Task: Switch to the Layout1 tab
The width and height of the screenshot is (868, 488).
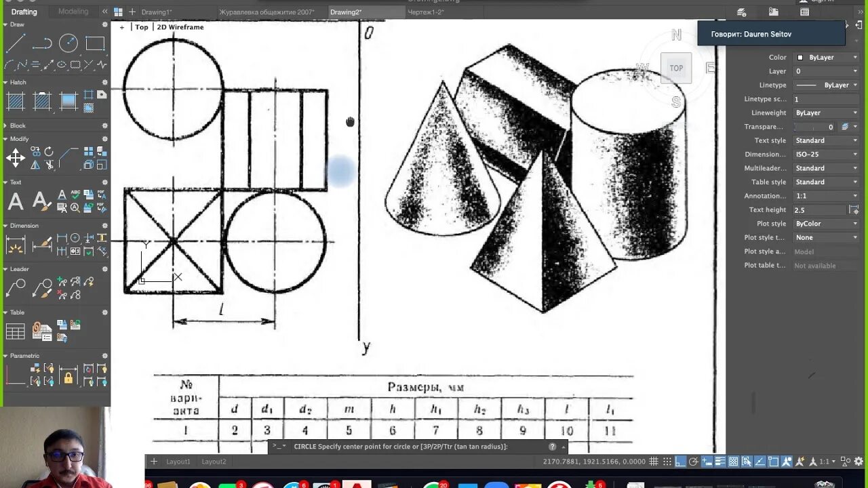Action: [178, 462]
